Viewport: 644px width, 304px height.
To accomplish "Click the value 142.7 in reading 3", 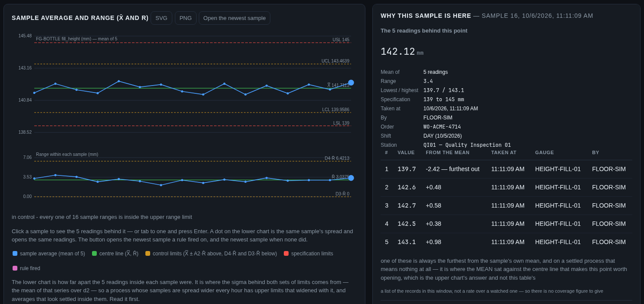I will pyautogui.click(x=407, y=205).
